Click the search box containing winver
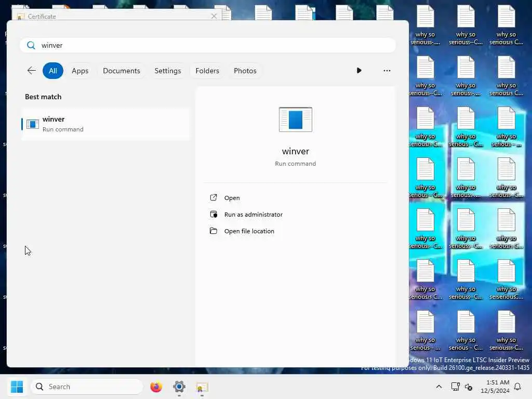Viewport: 532px width, 399px height. click(x=208, y=45)
